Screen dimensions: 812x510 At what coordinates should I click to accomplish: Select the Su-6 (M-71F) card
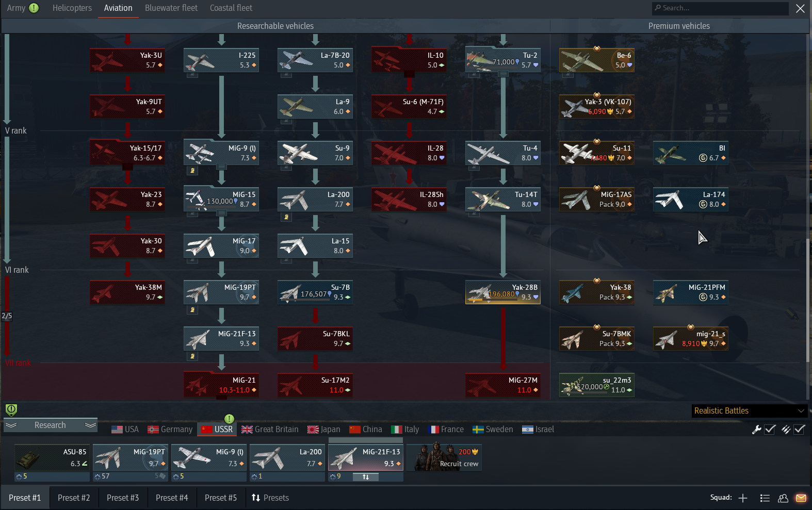click(409, 107)
